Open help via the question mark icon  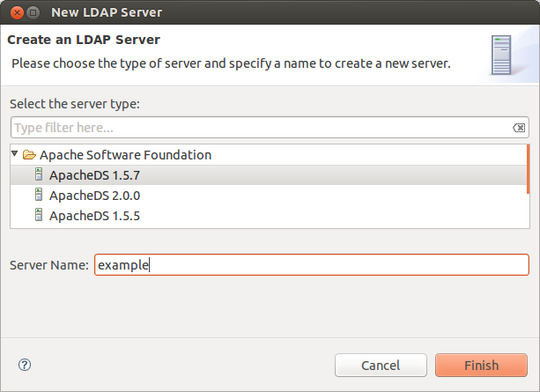click(x=25, y=365)
